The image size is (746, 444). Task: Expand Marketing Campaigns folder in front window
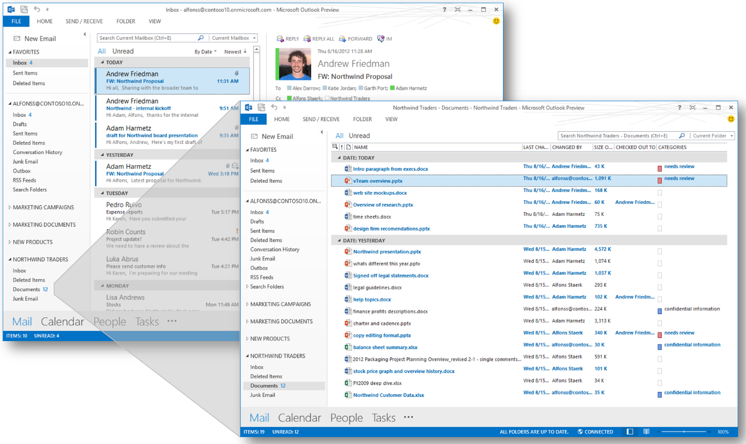click(247, 304)
